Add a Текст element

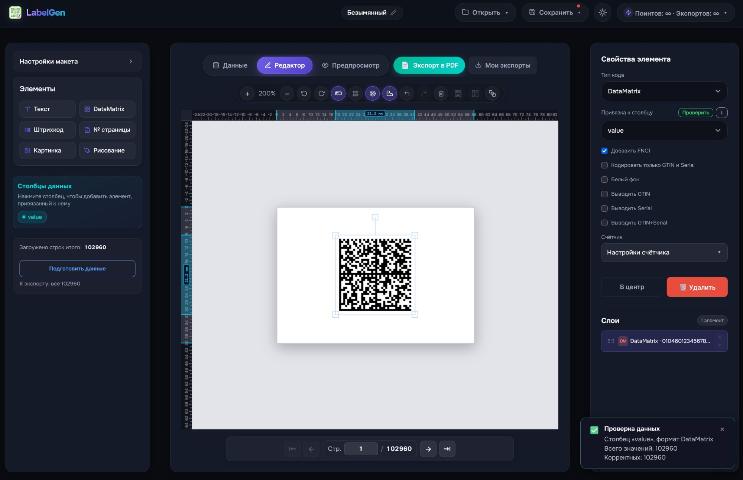point(47,109)
